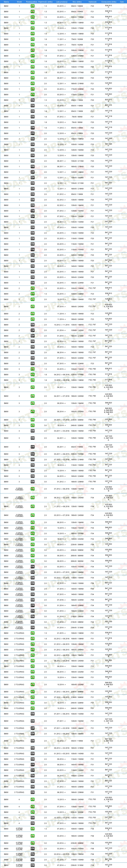
Task: Click diesel ON icon in 07.2012 70kW/95KM F21 row
Action: click(33, 117)
